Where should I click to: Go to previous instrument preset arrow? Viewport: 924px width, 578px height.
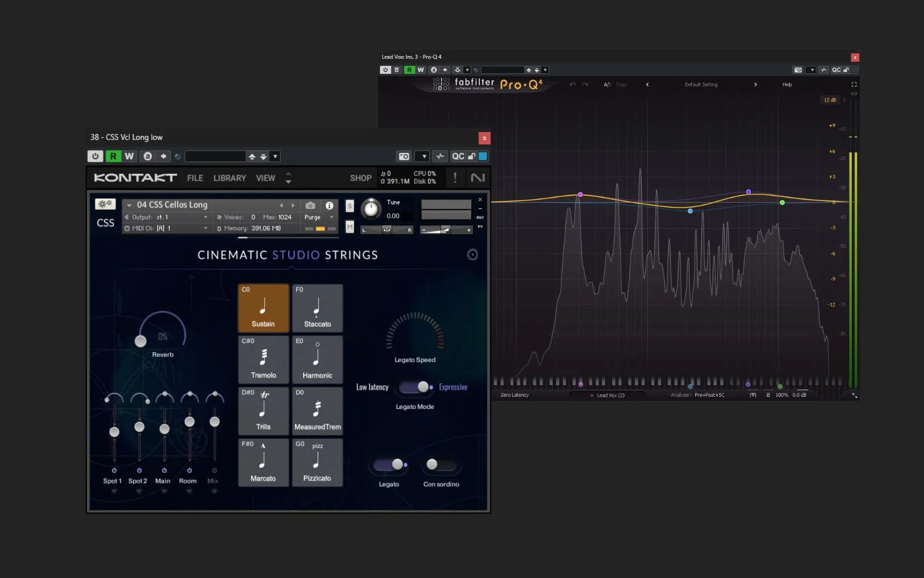coord(281,205)
